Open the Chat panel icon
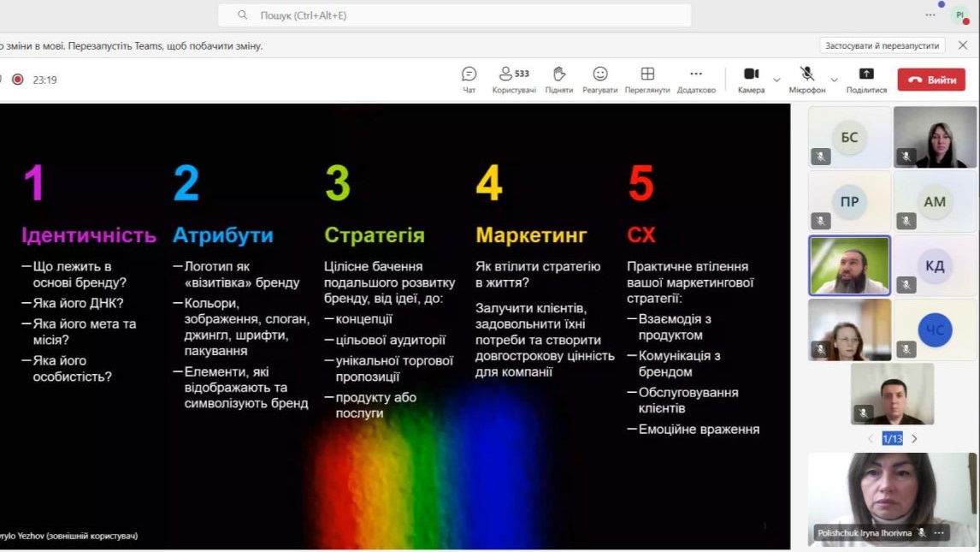The width and height of the screenshot is (980, 552). (x=469, y=74)
